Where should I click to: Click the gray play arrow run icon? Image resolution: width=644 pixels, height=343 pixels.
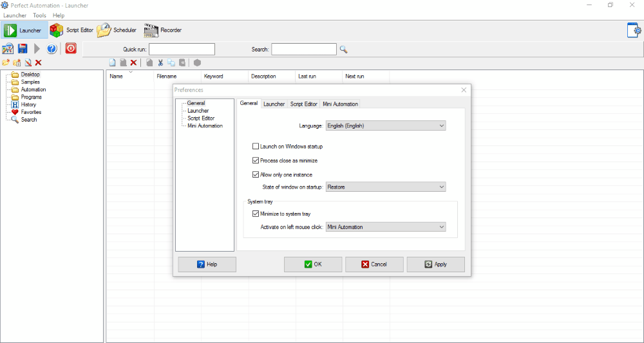coord(37,49)
